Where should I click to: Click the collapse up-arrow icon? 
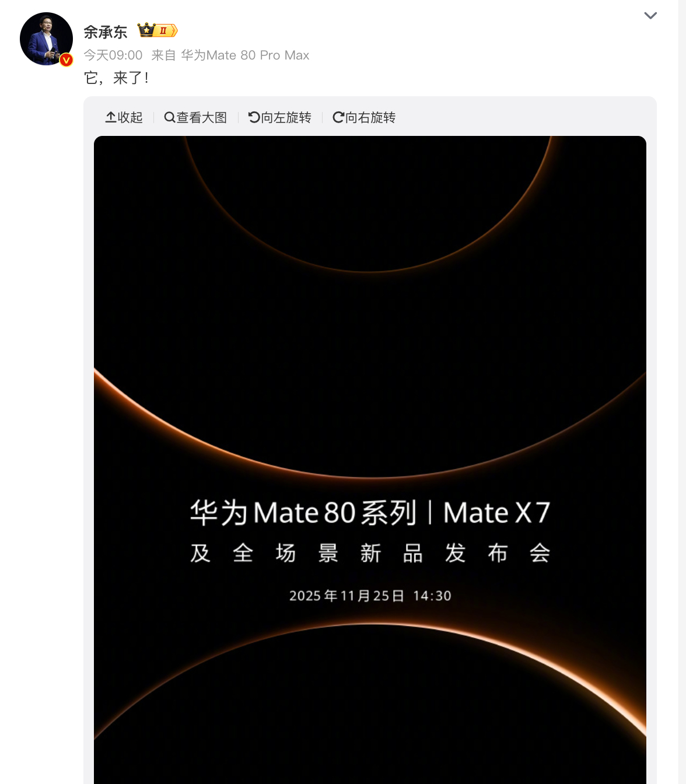point(111,117)
